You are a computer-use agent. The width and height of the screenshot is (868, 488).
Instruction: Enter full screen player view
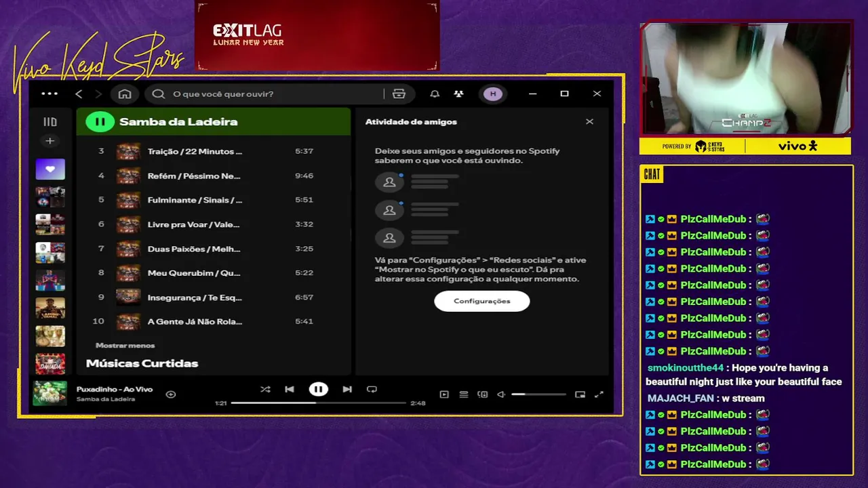(599, 394)
